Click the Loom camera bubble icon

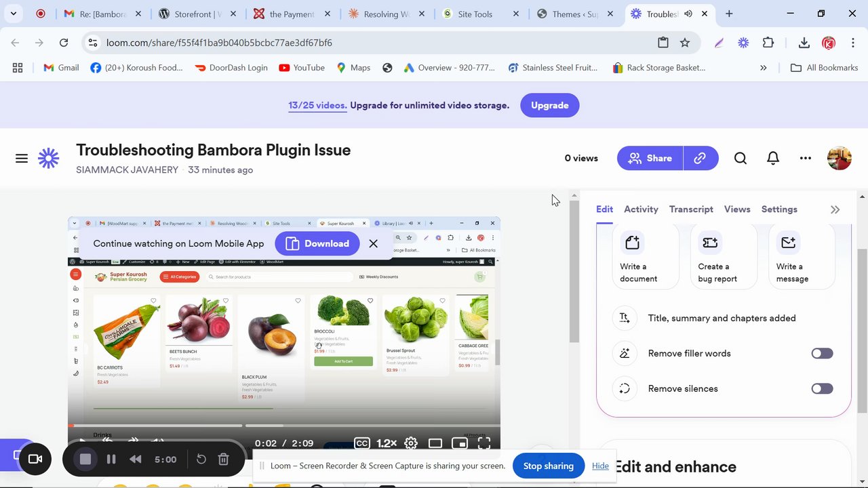tap(35, 459)
